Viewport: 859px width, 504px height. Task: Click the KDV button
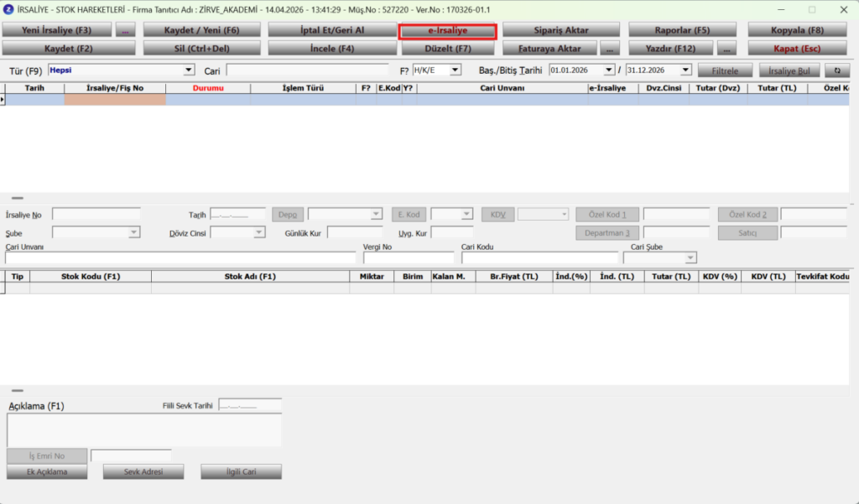coord(498,215)
